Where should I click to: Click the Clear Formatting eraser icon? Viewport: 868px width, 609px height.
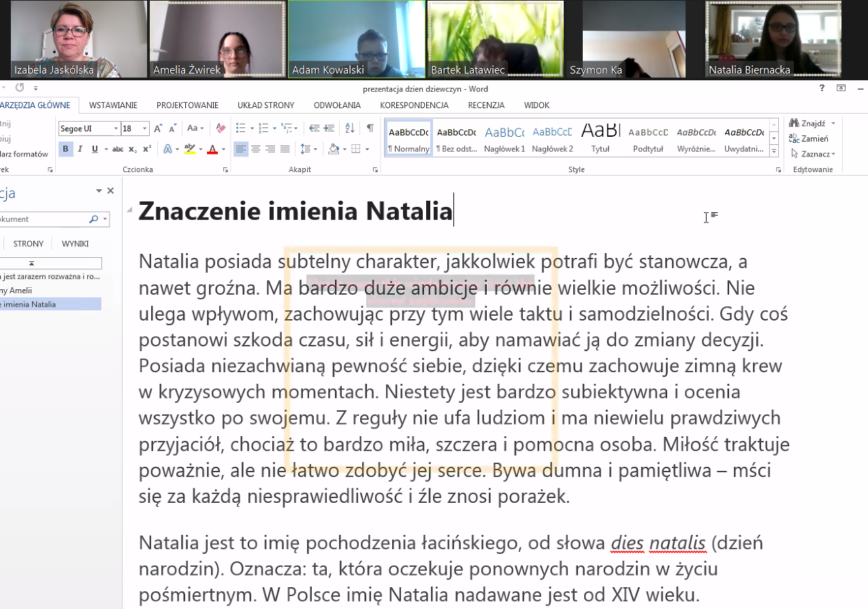(x=220, y=128)
